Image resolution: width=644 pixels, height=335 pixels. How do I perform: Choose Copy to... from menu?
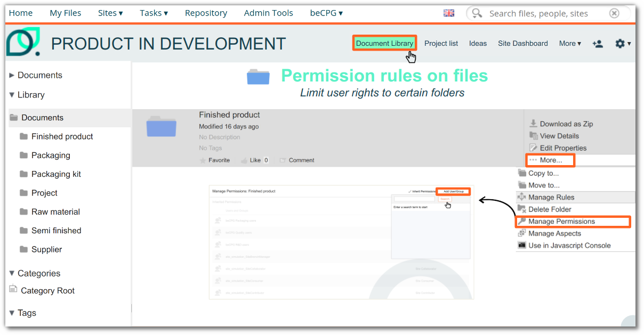(543, 173)
